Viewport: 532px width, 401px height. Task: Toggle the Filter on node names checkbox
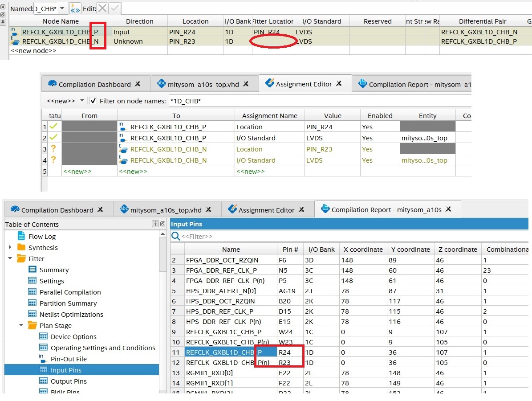93,101
